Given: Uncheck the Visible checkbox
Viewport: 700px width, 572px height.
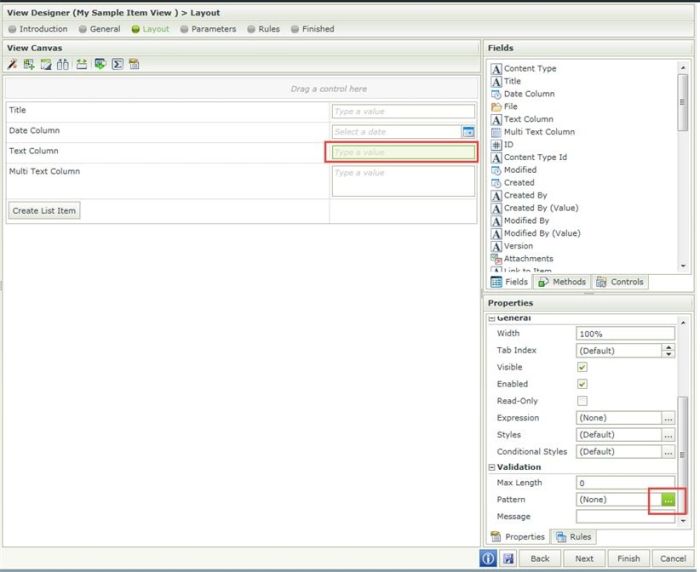Looking at the screenshot, I should [582, 367].
